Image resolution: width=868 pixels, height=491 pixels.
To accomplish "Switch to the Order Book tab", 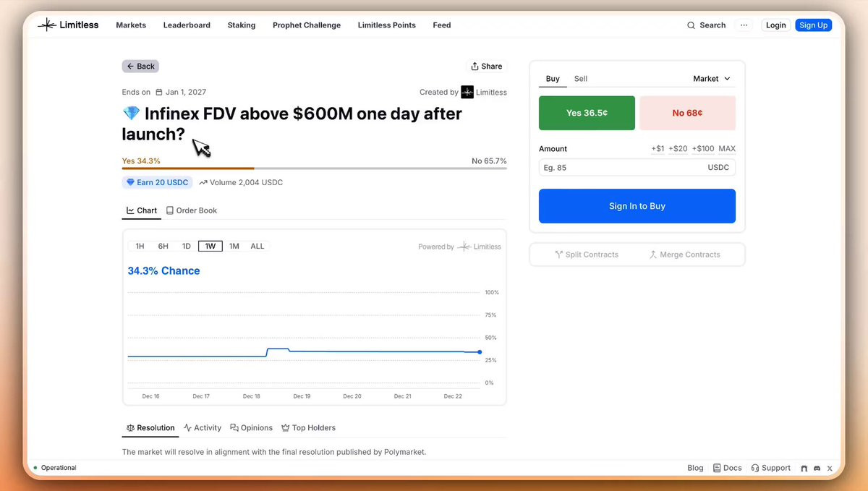I will tap(192, 210).
